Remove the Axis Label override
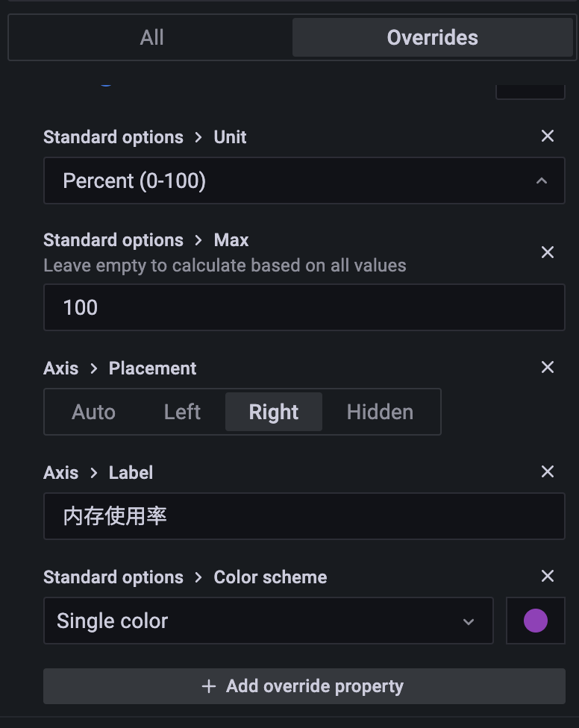This screenshot has width=579, height=728. (x=548, y=471)
